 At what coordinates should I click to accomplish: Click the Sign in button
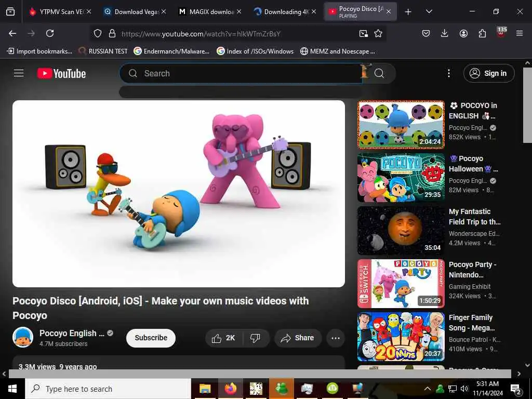[x=488, y=73]
